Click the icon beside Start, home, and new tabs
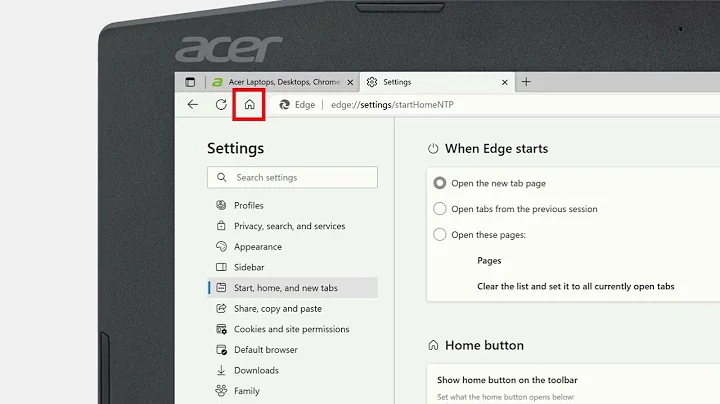This screenshot has width=720, height=404. tap(221, 287)
